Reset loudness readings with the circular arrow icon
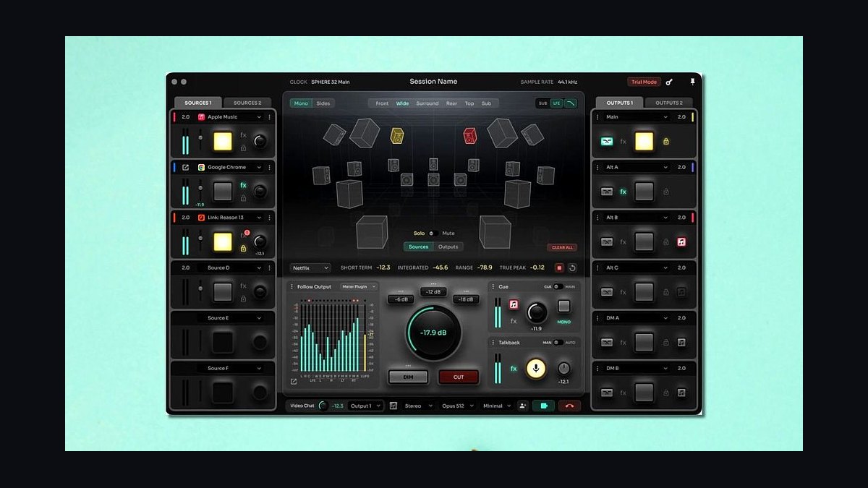 tap(572, 267)
